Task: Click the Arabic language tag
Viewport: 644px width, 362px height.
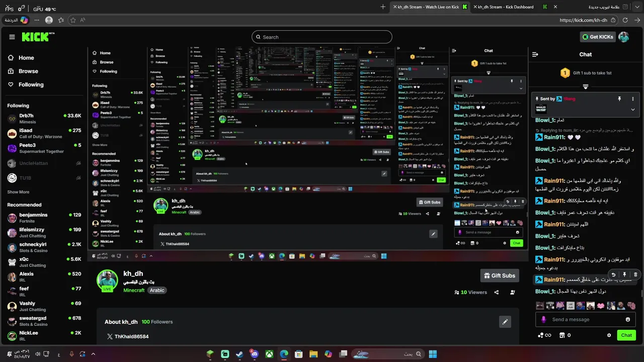Action: click(x=157, y=290)
